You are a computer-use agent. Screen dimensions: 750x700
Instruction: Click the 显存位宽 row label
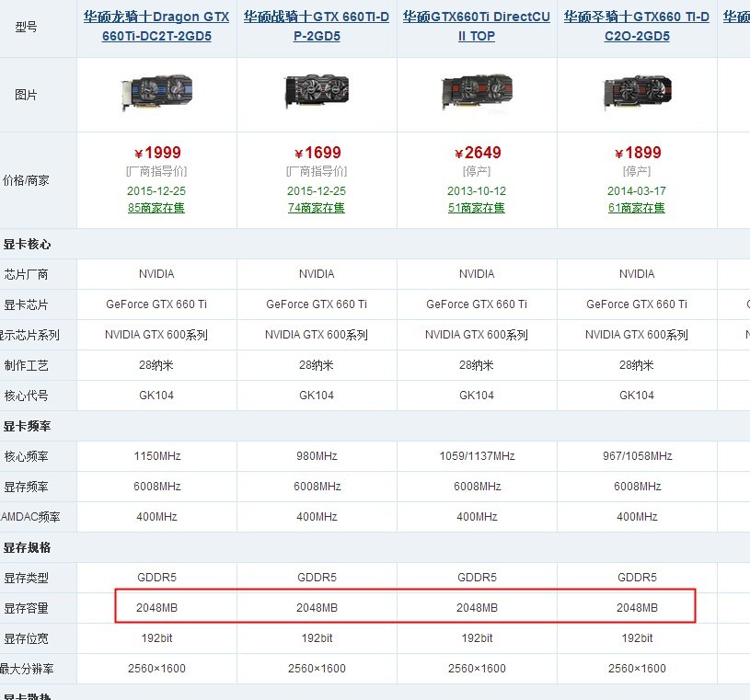[x=26, y=638]
